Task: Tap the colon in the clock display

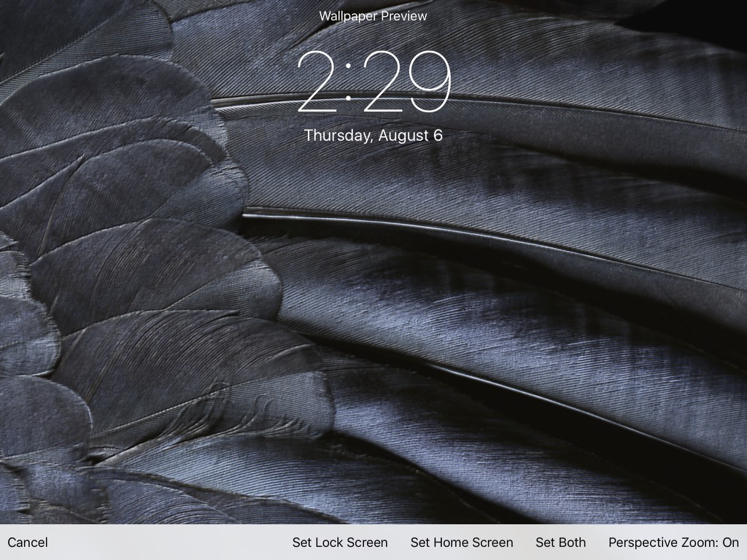Action: (349, 82)
